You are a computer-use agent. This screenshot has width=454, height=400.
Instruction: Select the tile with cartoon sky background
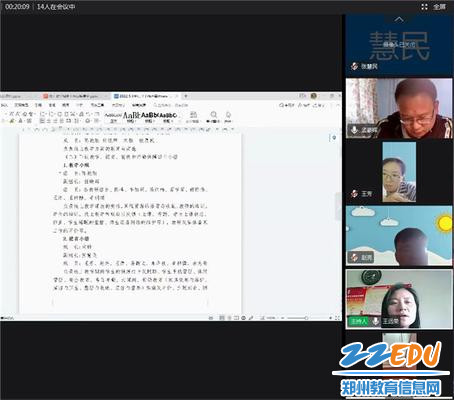399,236
